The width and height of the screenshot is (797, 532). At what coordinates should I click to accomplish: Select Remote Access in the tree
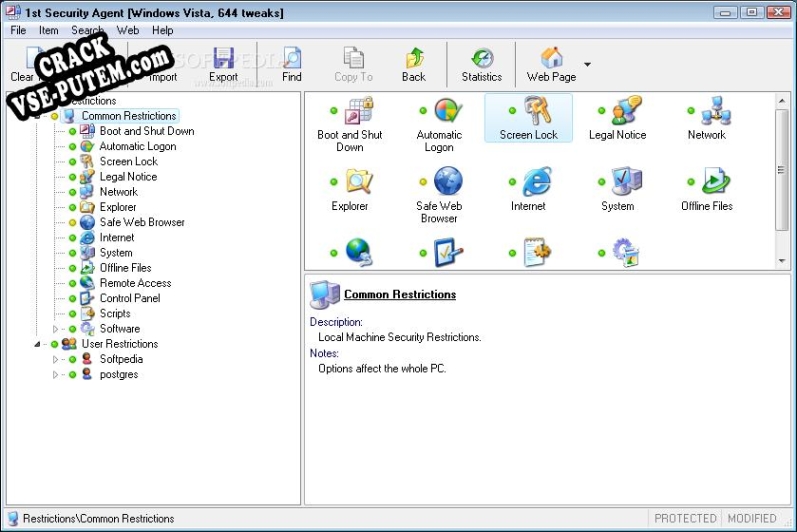(135, 283)
